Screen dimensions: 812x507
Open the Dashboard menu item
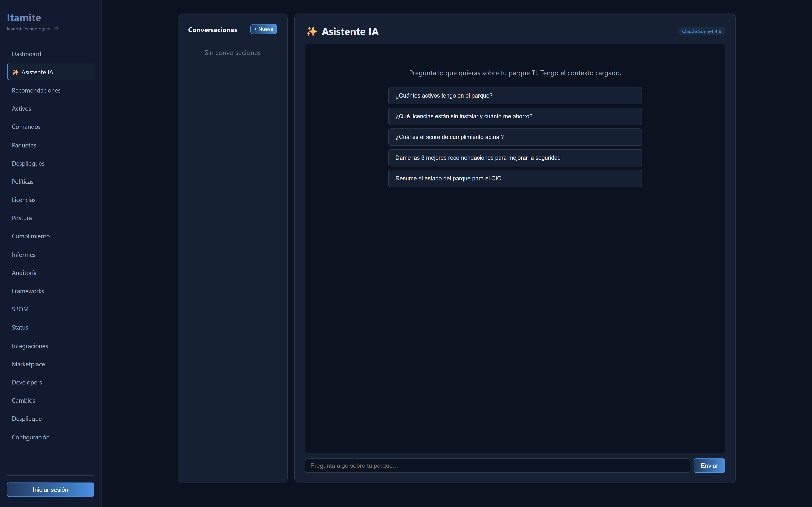26,54
